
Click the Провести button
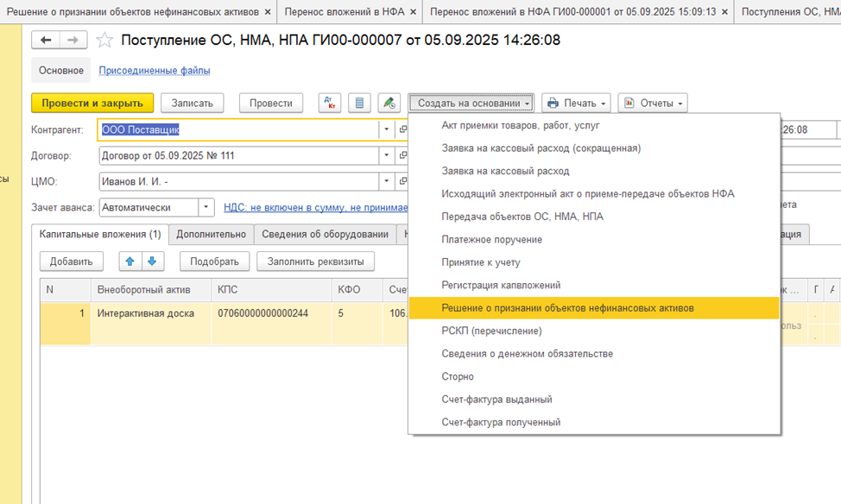click(x=271, y=103)
